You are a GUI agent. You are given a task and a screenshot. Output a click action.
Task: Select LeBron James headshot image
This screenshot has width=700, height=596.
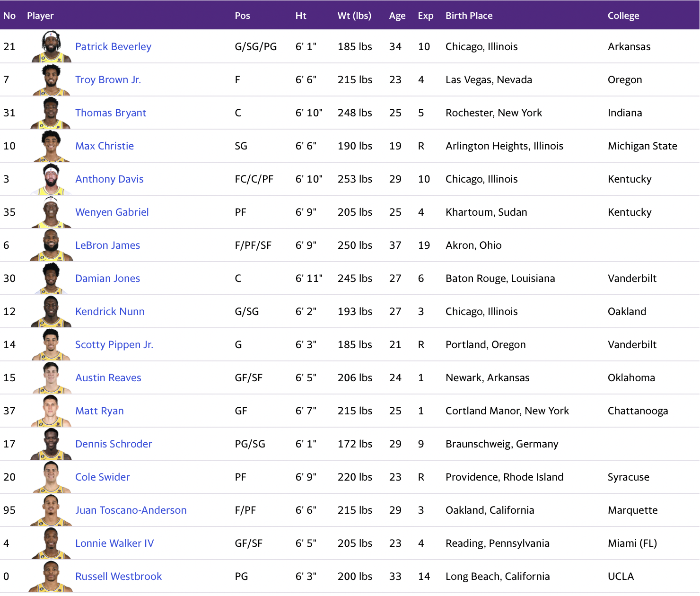tap(51, 245)
